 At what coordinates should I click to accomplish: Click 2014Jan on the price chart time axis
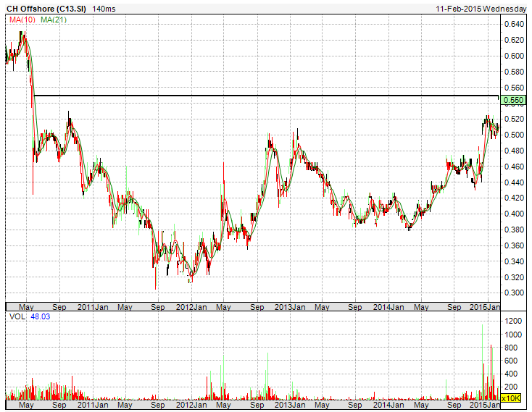pos(388,306)
